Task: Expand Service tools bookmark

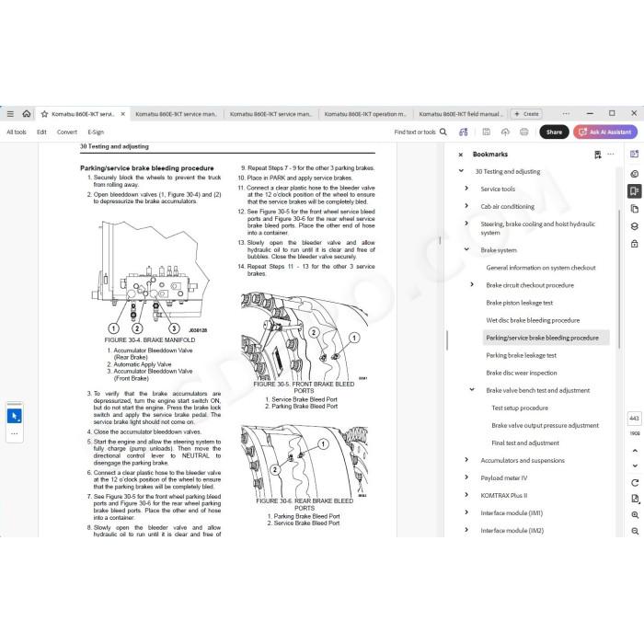Action: coord(466,189)
